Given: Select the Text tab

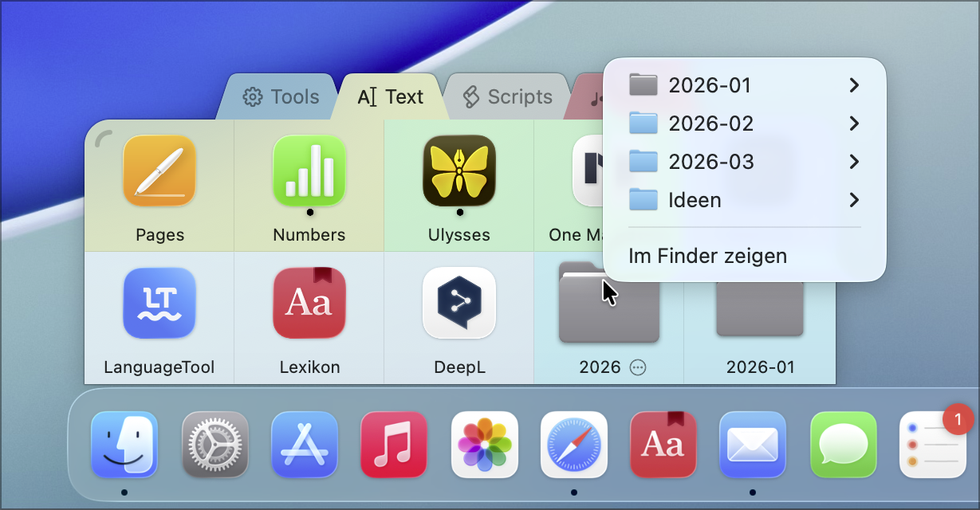Looking at the screenshot, I should pos(391,97).
